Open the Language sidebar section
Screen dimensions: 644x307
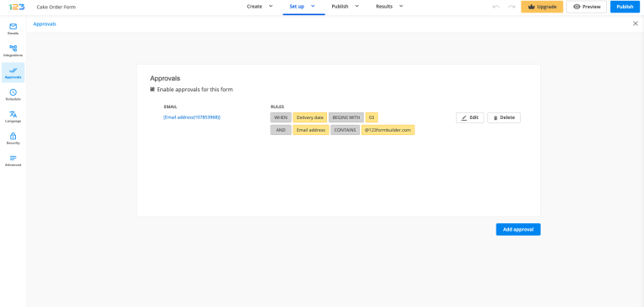13,117
